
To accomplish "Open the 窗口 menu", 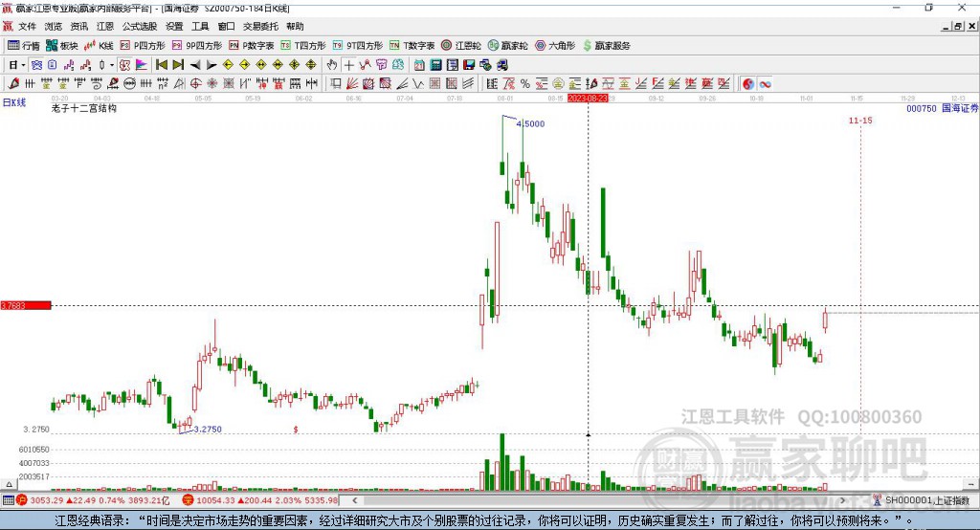I will pyautogui.click(x=226, y=26).
